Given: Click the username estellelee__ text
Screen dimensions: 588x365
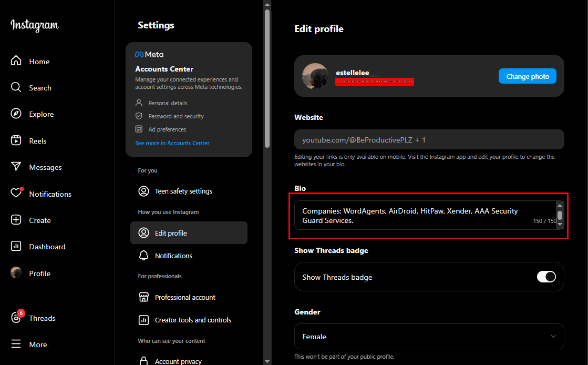Looking at the screenshot, I should [357, 73].
